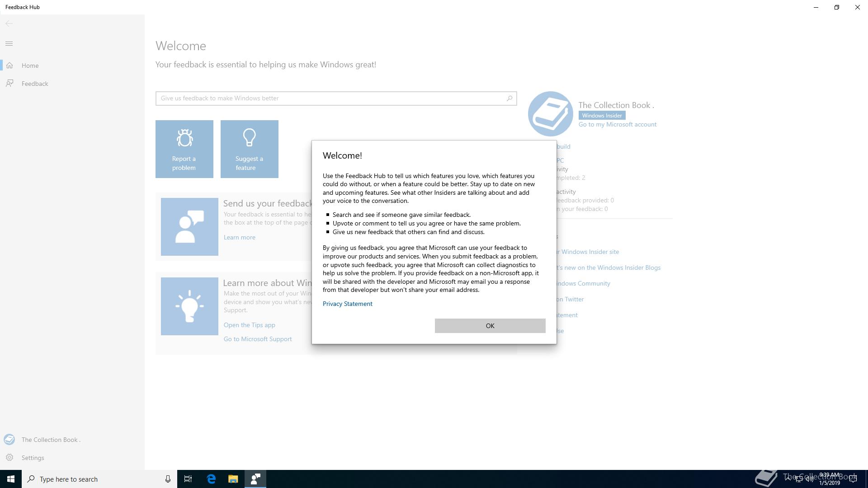This screenshot has height=488, width=868.
Task: Click the taskbar search box
Action: [99, 479]
